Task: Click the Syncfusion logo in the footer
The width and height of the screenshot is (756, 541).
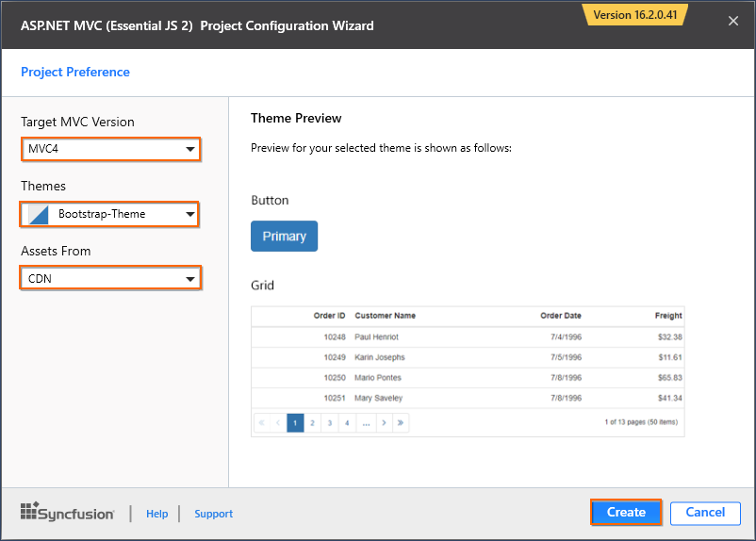Action: point(67,513)
